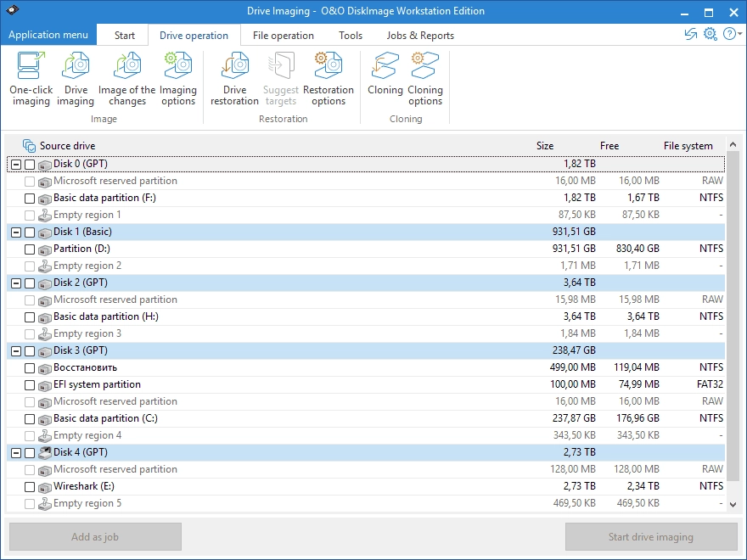Open the Drive imaging tool
The width and height of the screenshot is (747, 560).
[76, 79]
